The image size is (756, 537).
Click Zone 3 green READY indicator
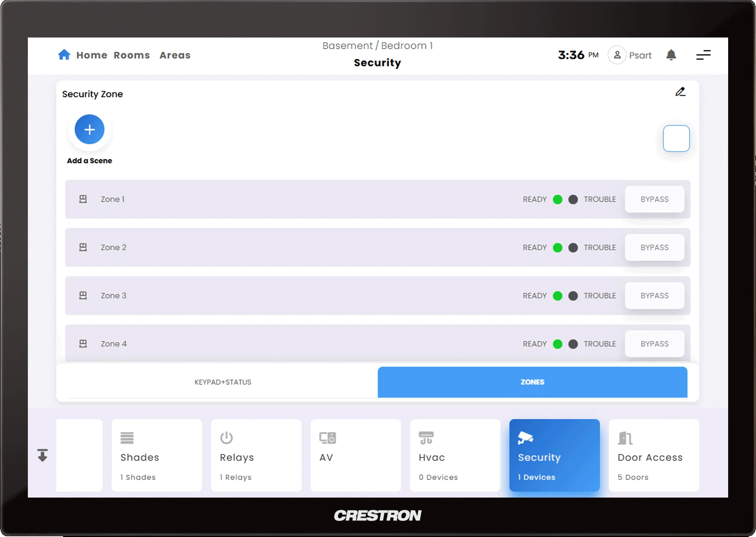pyautogui.click(x=558, y=296)
